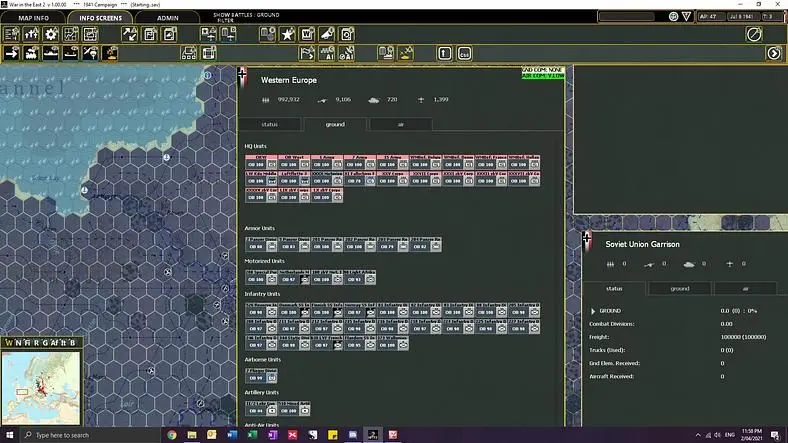Viewport: 788px width, 443px height.
Task: Open File Explorer from the taskbar
Action: [x=192, y=435]
